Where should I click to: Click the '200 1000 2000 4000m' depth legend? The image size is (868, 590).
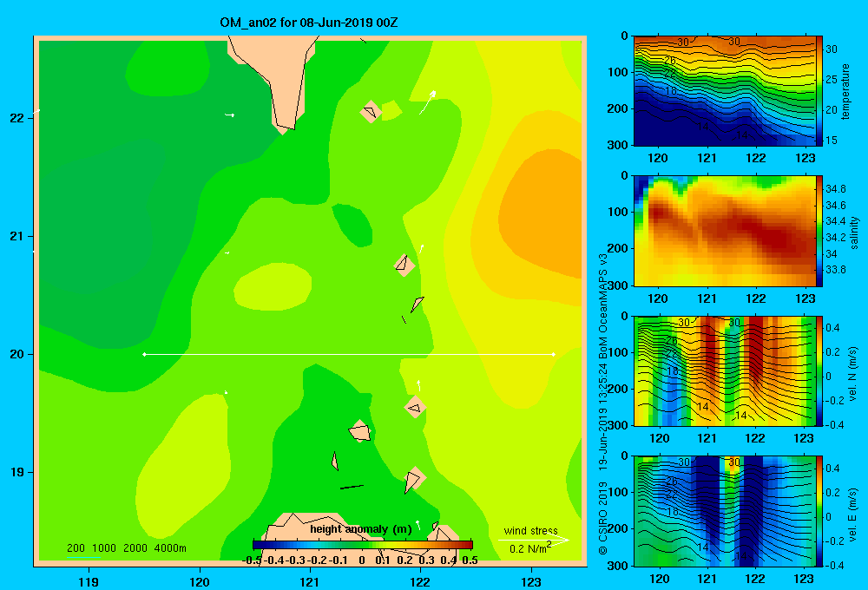tap(126, 548)
